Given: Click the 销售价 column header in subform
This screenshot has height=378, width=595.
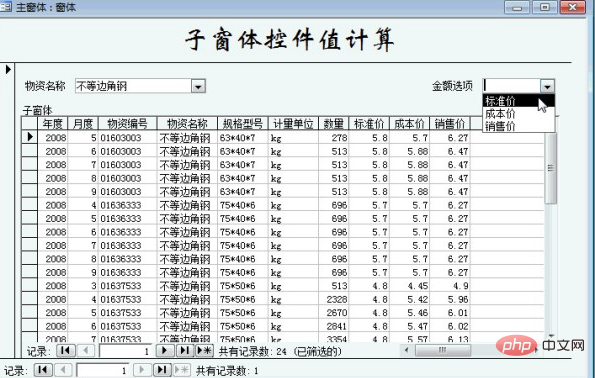Looking at the screenshot, I should (x=450, y=124).
